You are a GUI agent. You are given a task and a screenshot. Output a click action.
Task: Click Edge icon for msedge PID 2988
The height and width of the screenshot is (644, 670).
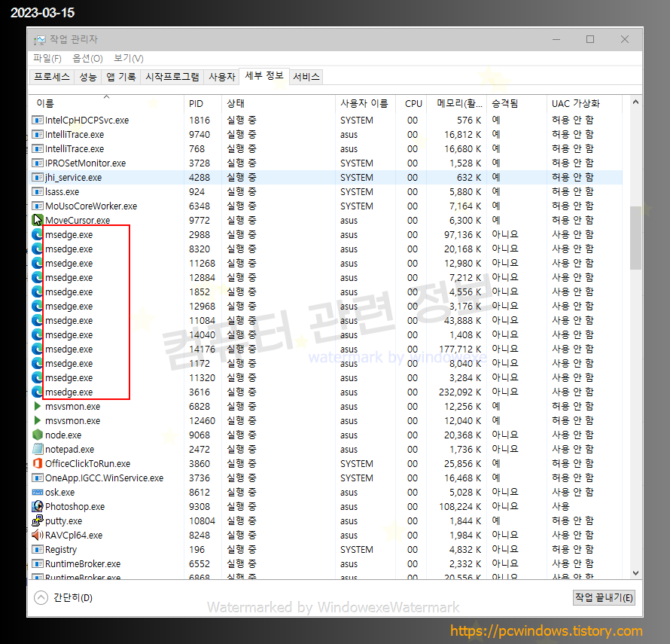click(x=38, y=235)
